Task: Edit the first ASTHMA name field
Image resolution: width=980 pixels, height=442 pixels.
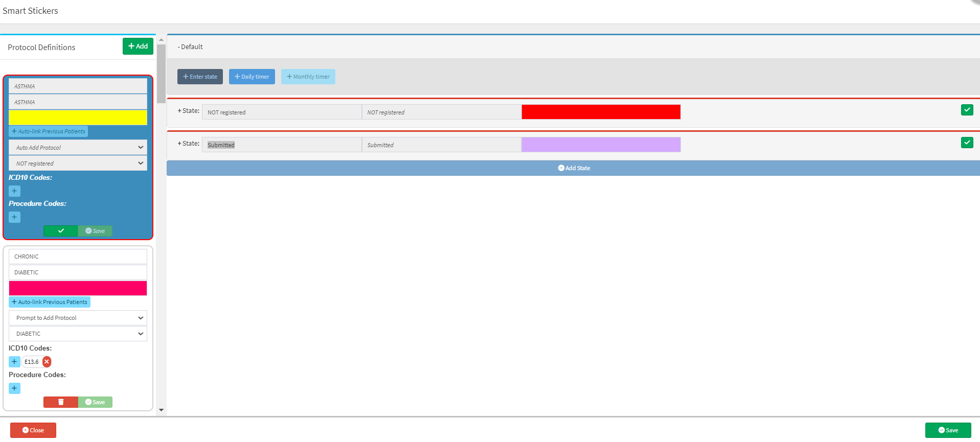Action: pyautogui.click(x=78, y=86)
